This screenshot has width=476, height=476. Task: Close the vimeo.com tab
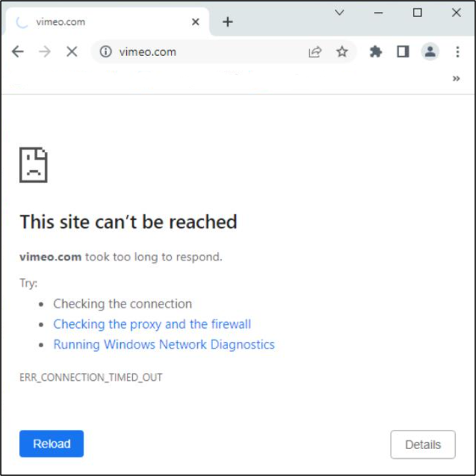195,22
